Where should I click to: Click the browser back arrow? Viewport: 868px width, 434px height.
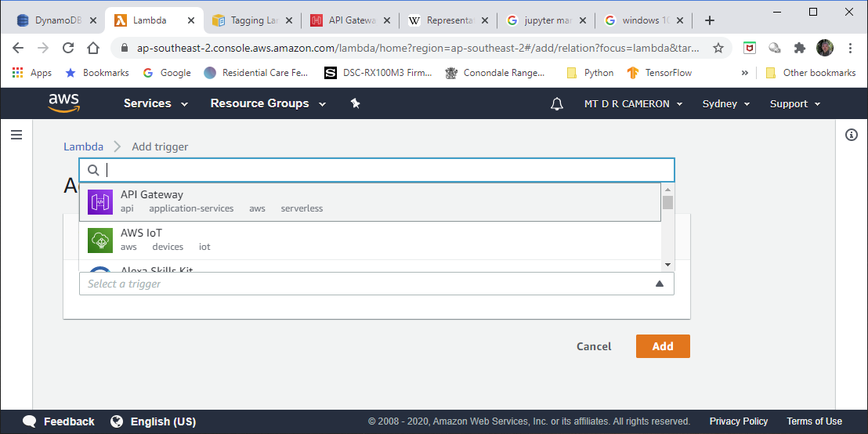tap(18, 48)
